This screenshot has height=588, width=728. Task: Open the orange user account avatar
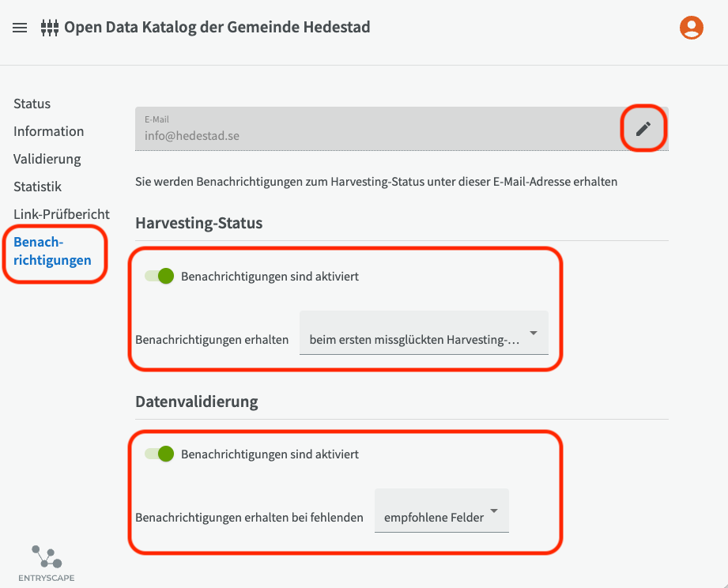692,28
